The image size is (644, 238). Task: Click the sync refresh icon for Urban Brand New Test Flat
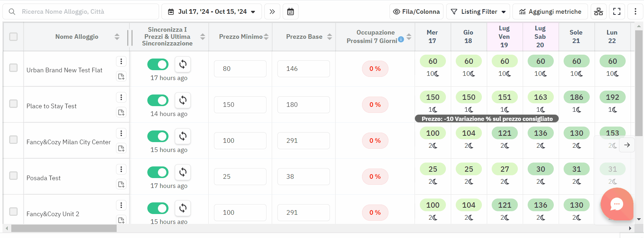[x=183, y=64]
